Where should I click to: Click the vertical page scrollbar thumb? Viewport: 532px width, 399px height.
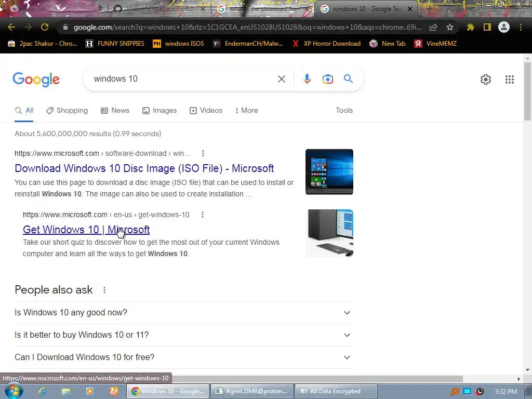click(527, 91)
